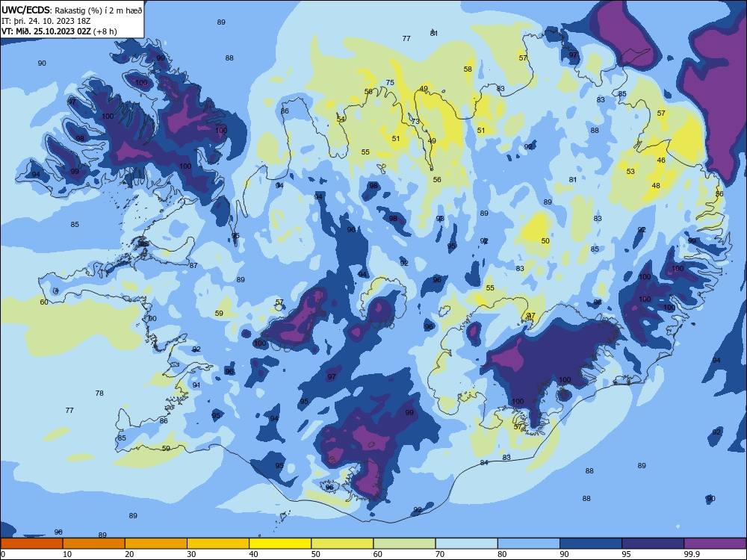Screen dimensions: 747x560
Task: Click the map humidity value '58'
Action: (x=468, y=69)
